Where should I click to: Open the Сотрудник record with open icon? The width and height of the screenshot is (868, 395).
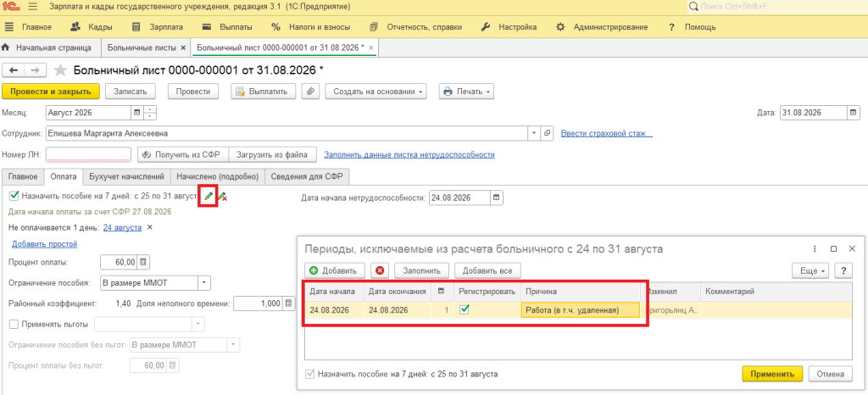547,133
